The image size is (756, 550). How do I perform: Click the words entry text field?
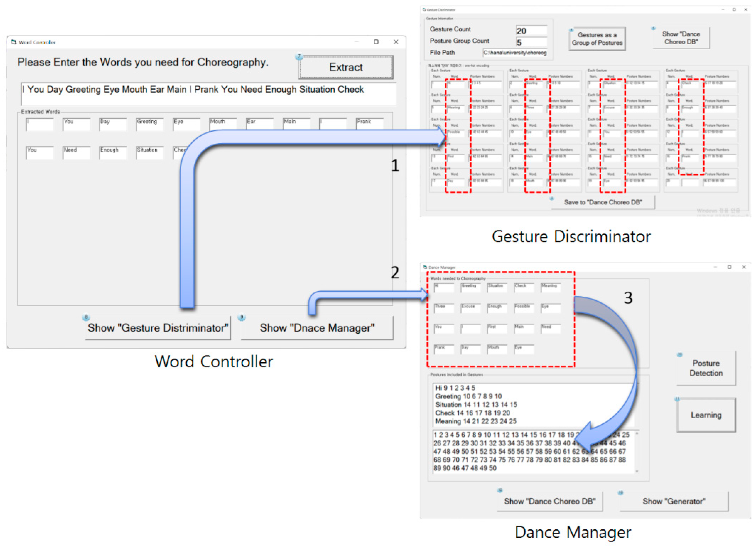tap(208, 94)
